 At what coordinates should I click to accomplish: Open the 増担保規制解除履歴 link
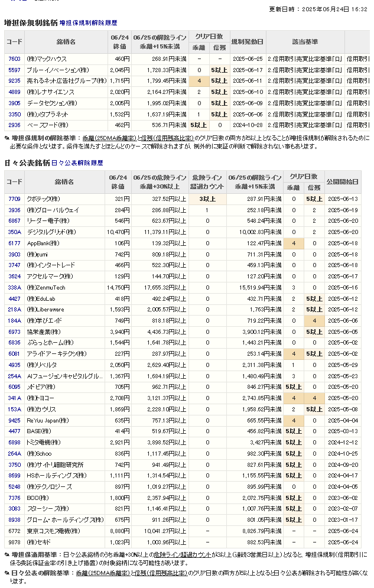tap(89, 23)
